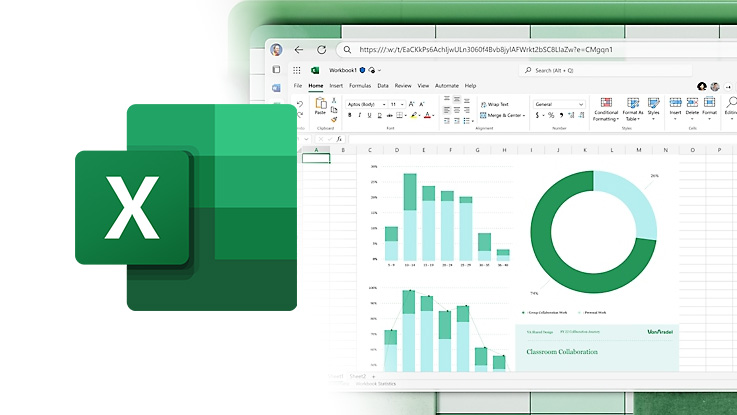Toggle Wrap Text
Screen dimensions: 737x415
(x=494, y=104)
